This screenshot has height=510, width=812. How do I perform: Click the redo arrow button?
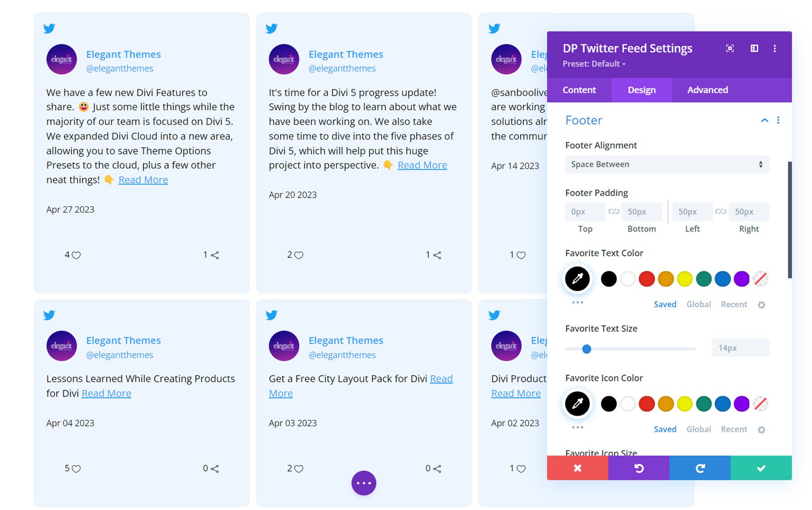700,468
